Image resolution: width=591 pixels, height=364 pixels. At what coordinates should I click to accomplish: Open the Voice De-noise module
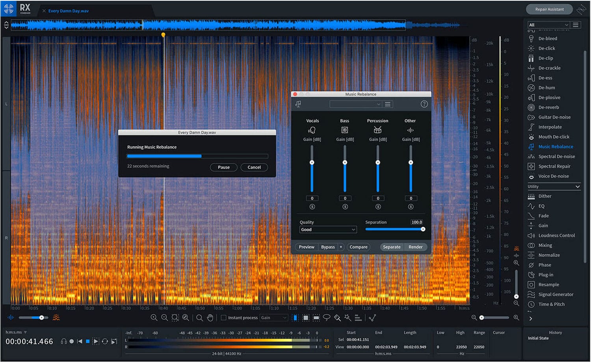pos(554,176)
